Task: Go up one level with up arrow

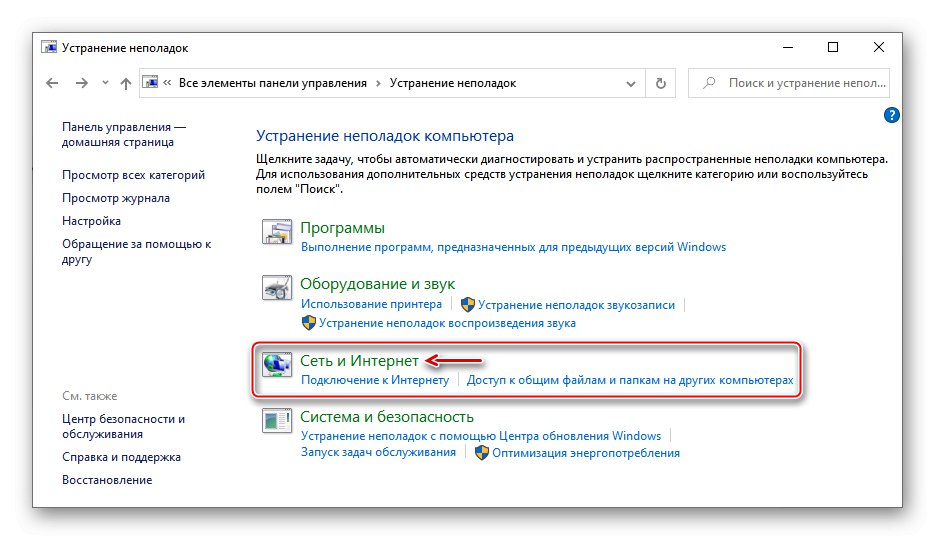Action: pyautogui.click(x=125, y=84)
